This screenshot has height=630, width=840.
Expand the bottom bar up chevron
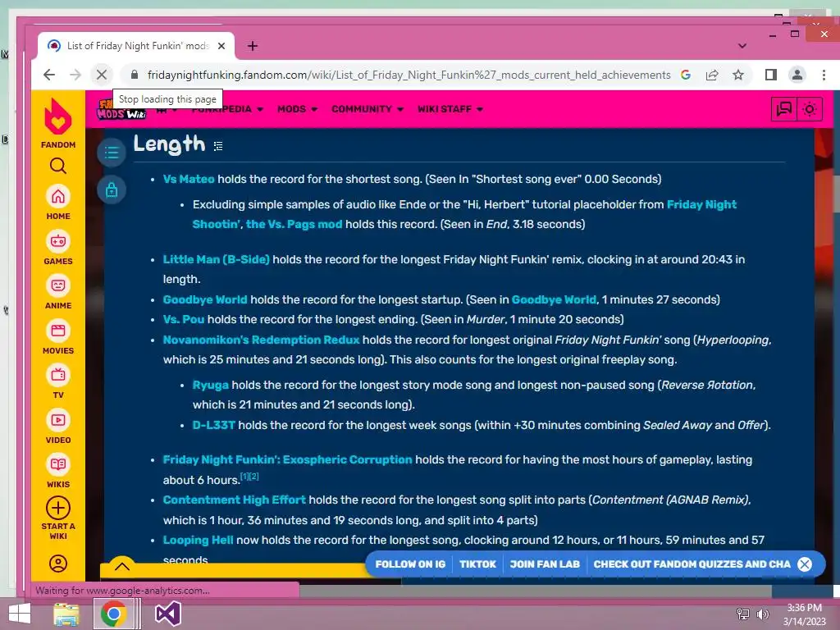coord(121,566)
